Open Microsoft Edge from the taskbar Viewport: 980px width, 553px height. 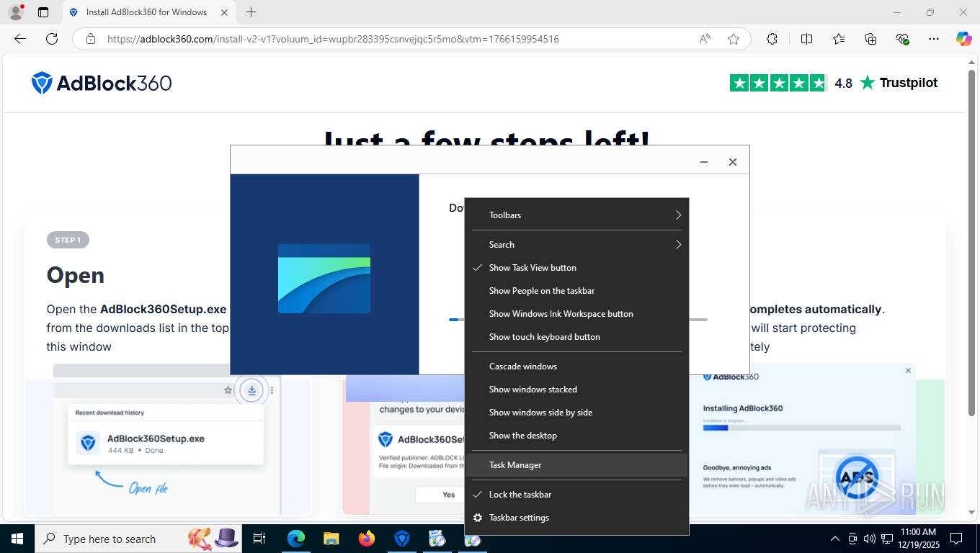point(295,539)
